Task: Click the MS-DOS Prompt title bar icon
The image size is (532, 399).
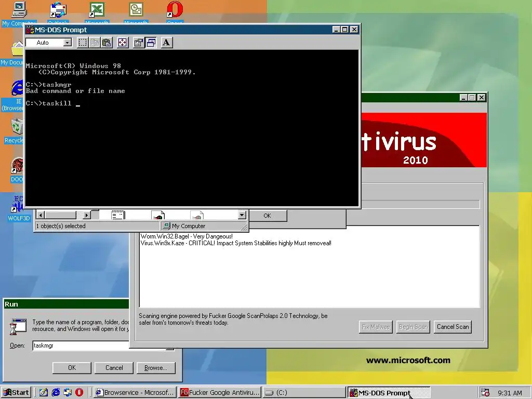Action: coord(30,30)
